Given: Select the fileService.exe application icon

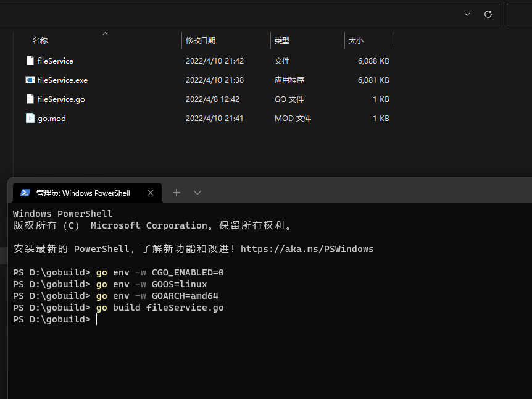Looking at the screenshot, I should pos(30,80).
